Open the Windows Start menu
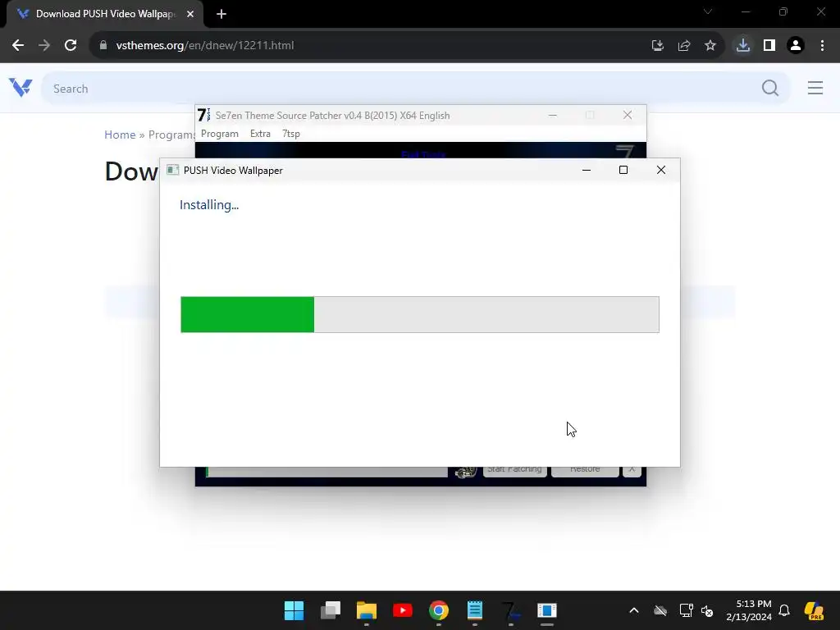This screenshot has width=840, height=630. pyautogui.click(x=294, y=610)
